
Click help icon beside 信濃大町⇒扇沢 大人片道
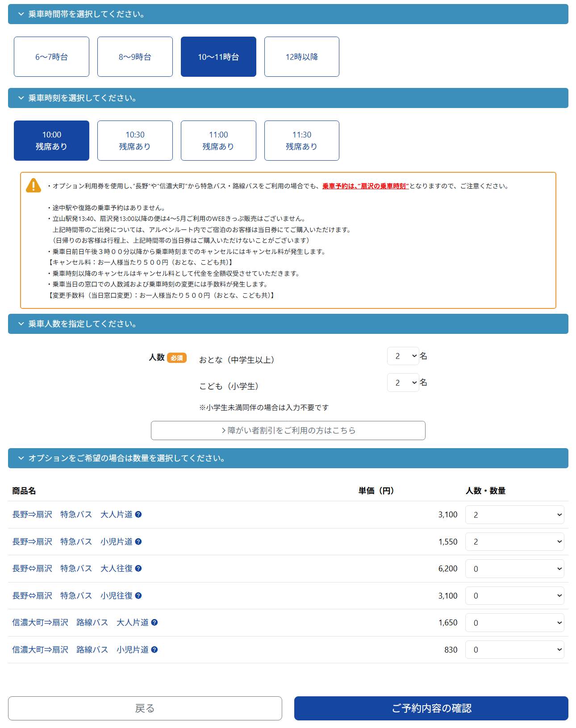point(154,623)
